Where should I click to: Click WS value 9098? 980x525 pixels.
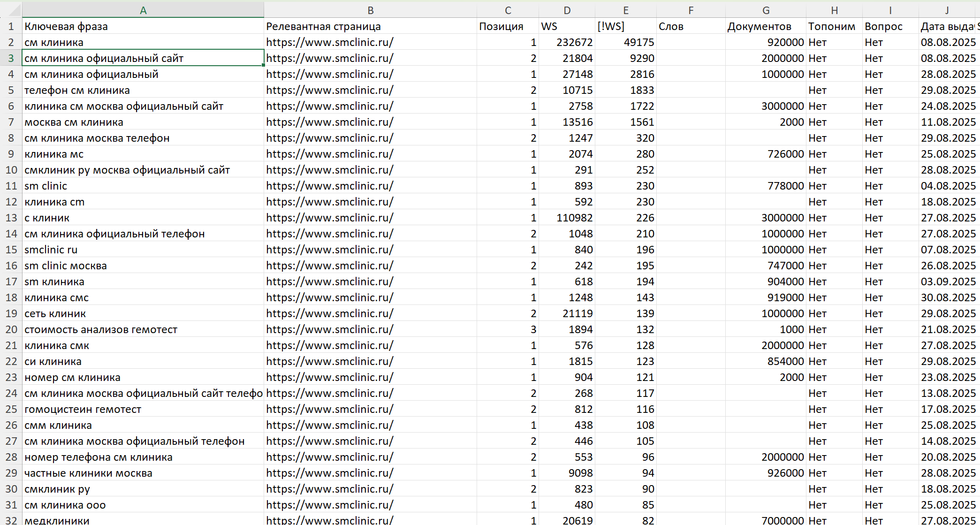point(567,473)
